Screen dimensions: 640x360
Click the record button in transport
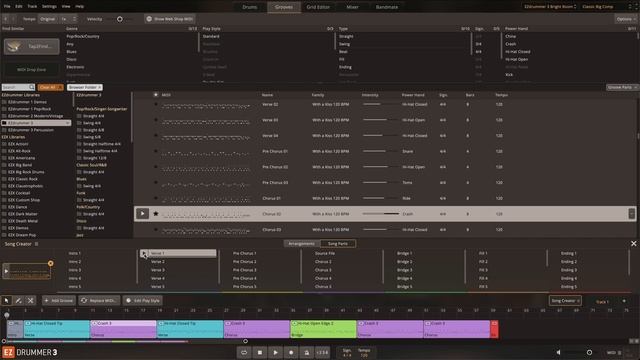pyautogui.click(x=291, y=352)
